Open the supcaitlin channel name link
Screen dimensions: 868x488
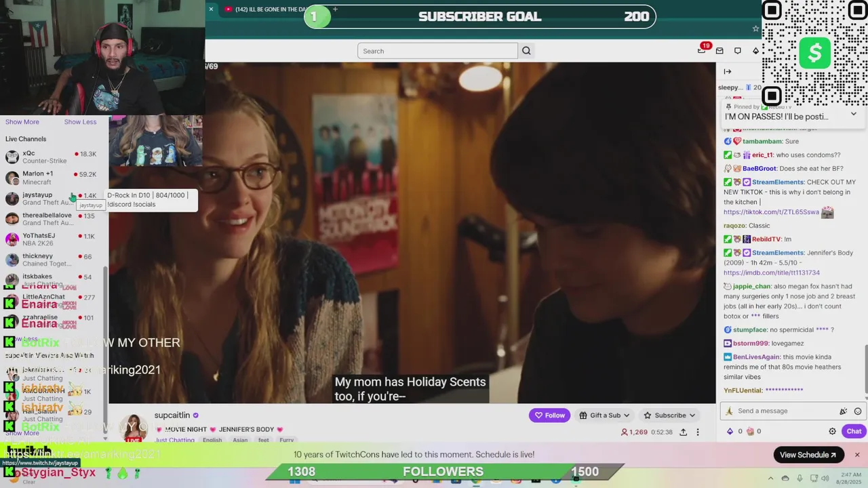(x=172, y=415)
